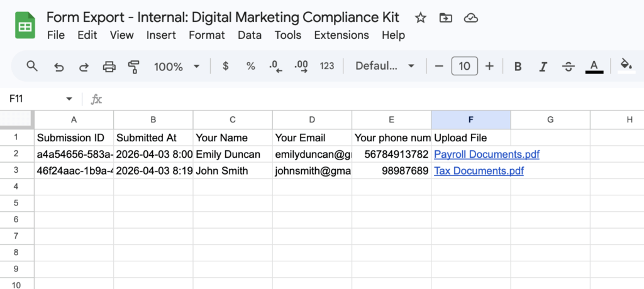Open the Format menu
This screenshot has height=289, width=644.
[x=206, y=35]
